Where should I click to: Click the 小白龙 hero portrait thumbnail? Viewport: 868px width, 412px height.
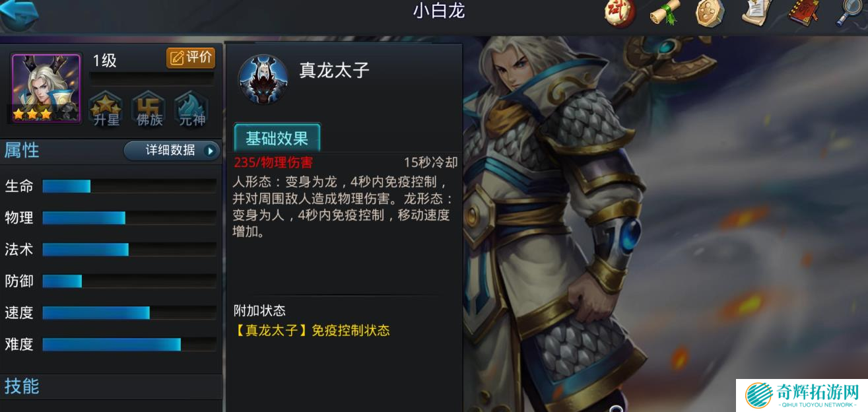point(46,88)
